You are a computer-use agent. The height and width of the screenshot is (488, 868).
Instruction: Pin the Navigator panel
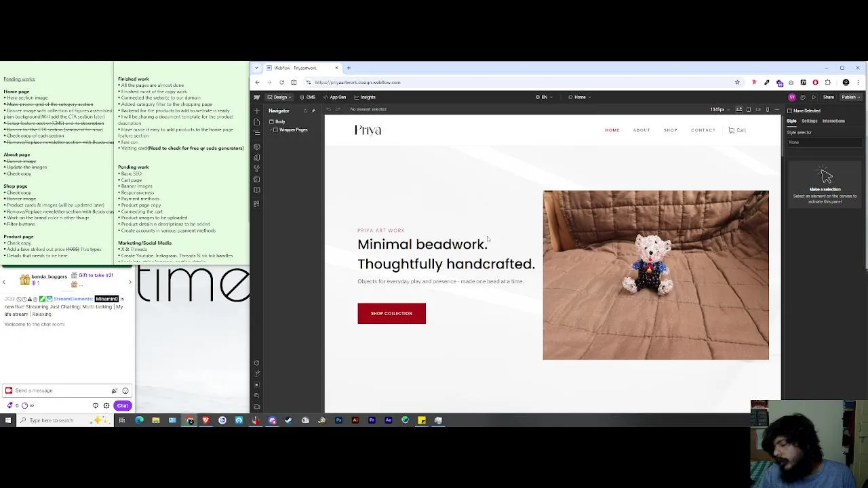point(313,110)
